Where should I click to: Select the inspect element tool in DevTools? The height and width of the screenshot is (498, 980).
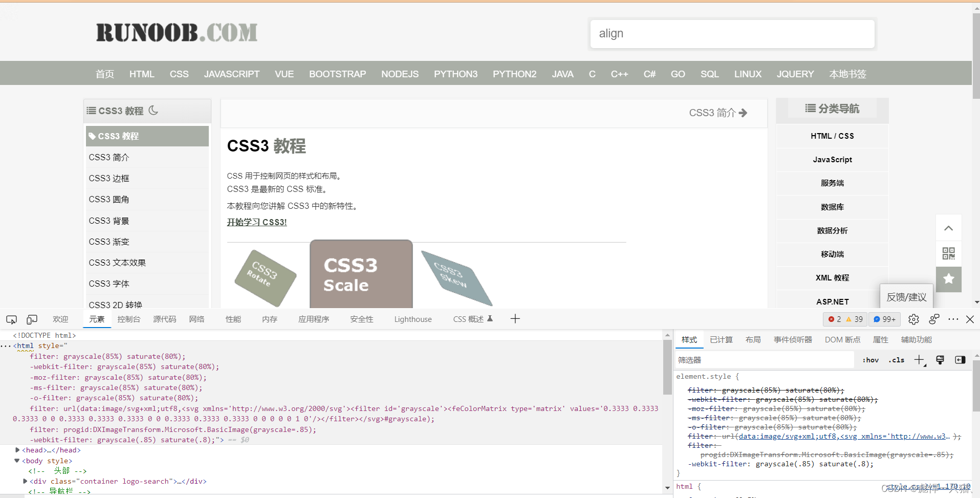pos(11,319)
